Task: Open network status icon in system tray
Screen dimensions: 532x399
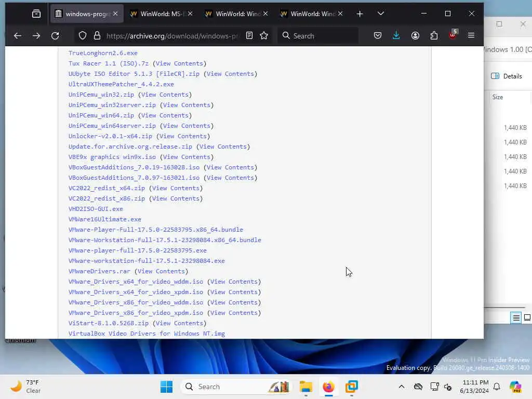Action: click(x=435, y=387)
